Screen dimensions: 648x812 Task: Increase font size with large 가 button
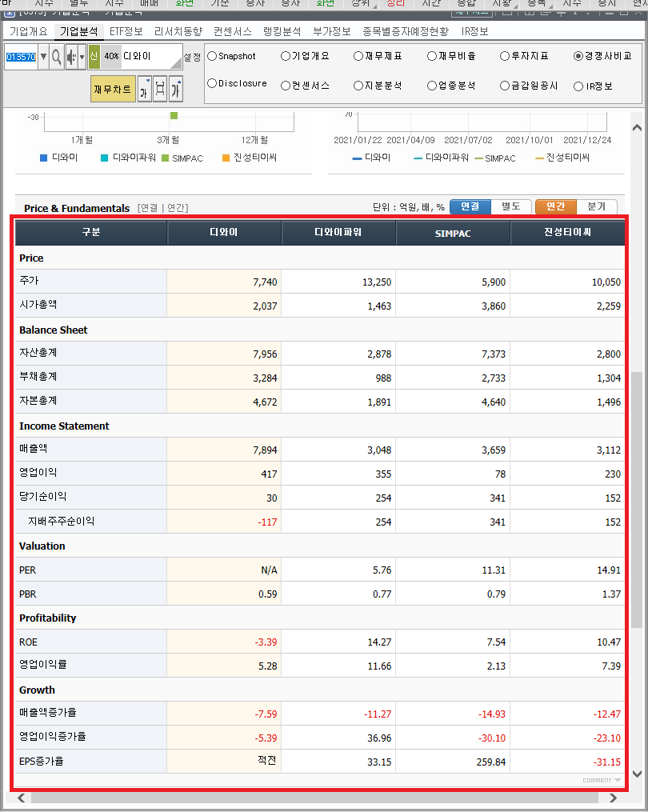pyautogui.click(x=175, y=89)
